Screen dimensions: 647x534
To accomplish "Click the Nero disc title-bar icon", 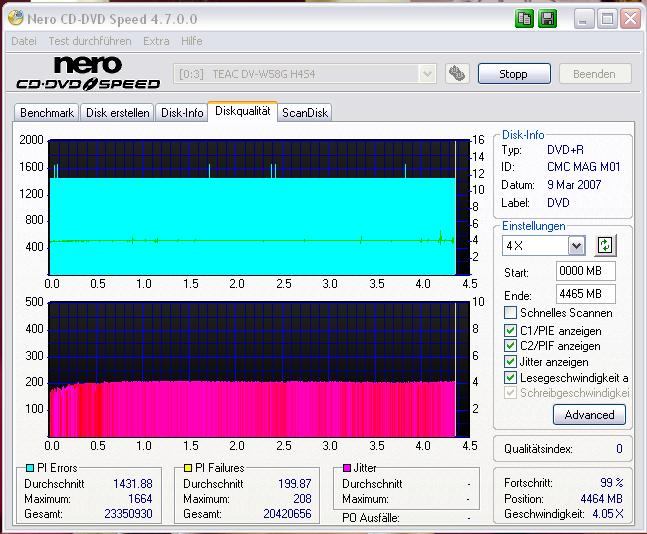I will point(16,18).
